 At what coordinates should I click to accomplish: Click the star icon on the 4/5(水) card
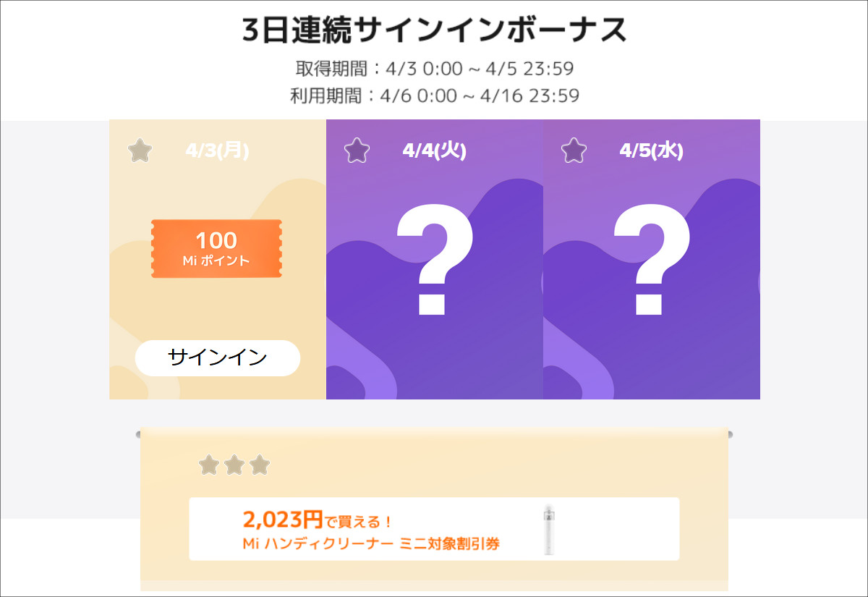574,151
